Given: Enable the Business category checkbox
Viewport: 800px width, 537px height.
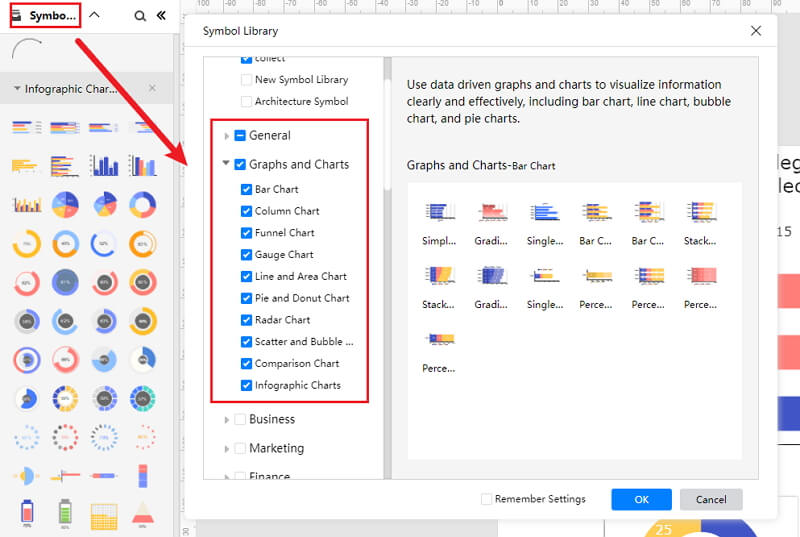Looking at the screenshot, I should pyautogui.click(x=240, y=419).
